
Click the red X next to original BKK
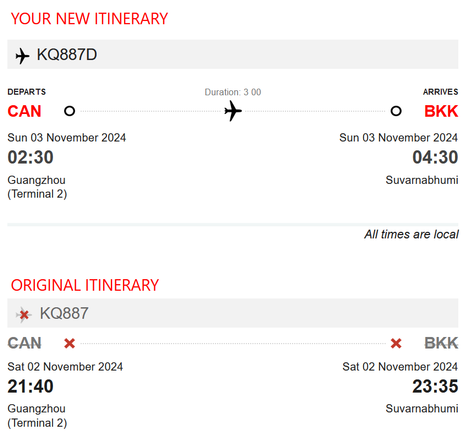(396, 343)
